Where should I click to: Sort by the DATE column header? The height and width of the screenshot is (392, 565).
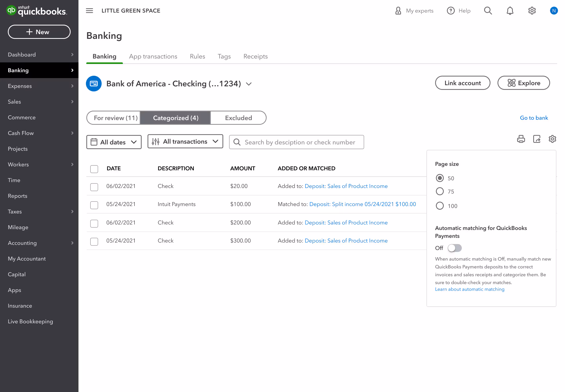click(x=114, y=169)
